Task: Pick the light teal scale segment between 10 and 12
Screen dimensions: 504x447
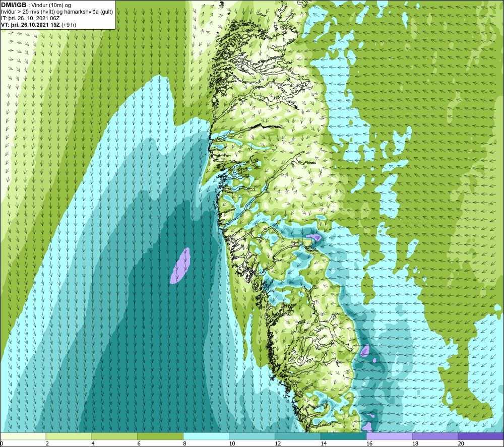Action: [251, 436]
